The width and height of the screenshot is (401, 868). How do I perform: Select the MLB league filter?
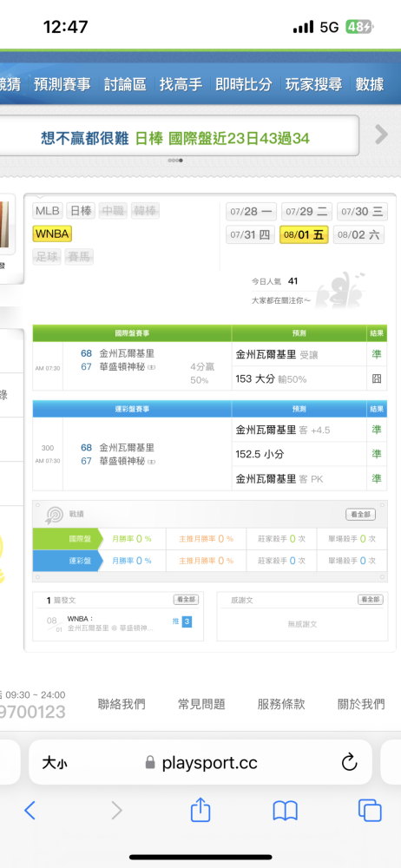click(48, 211)
